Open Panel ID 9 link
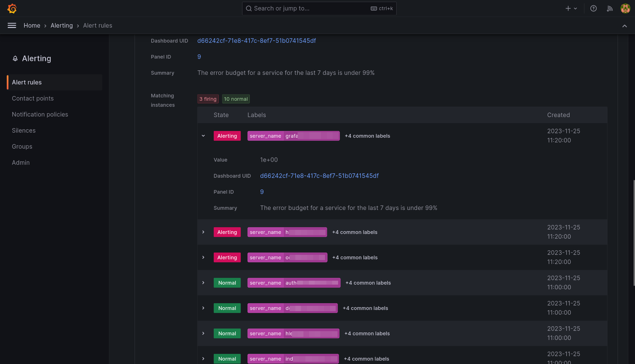This screenshot has width=635, height=364. pyautogui.click(x=199, y=57)
